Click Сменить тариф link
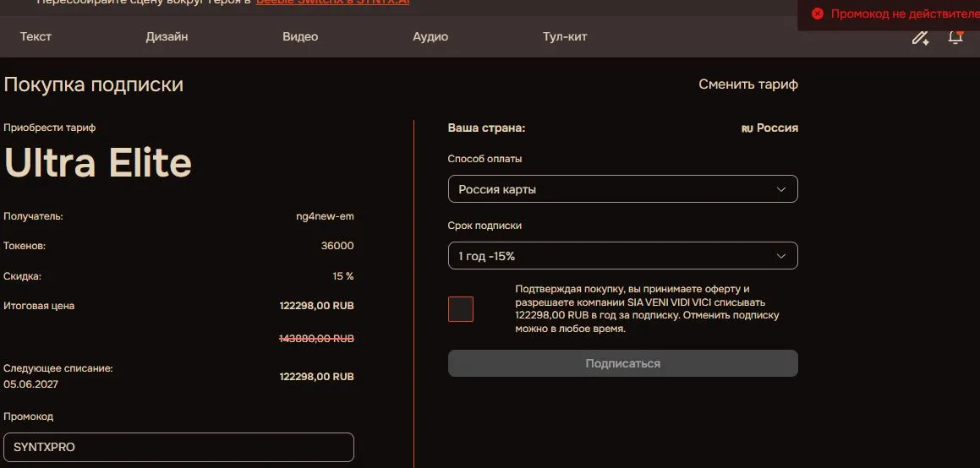This screenshot has height=468, width=980. coord(748,84)
